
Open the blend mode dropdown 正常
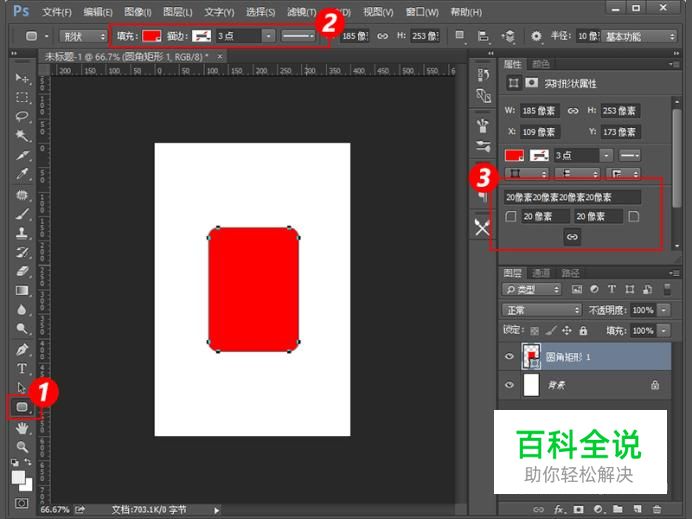coord(541,310)
